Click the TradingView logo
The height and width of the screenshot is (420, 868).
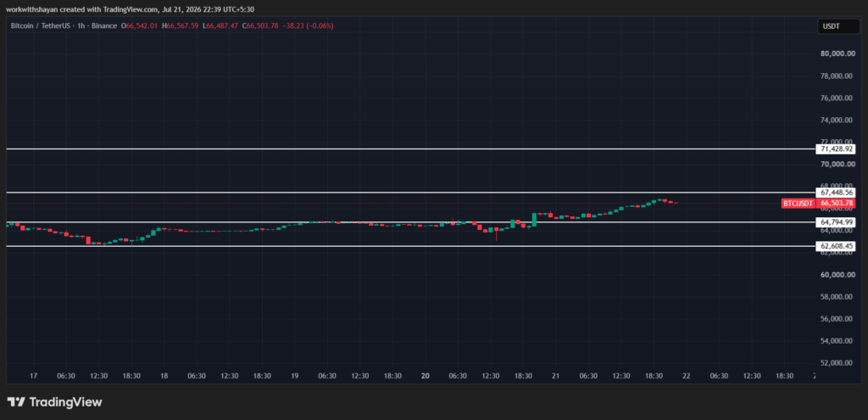pyautogui.click(x=54, y=402)
